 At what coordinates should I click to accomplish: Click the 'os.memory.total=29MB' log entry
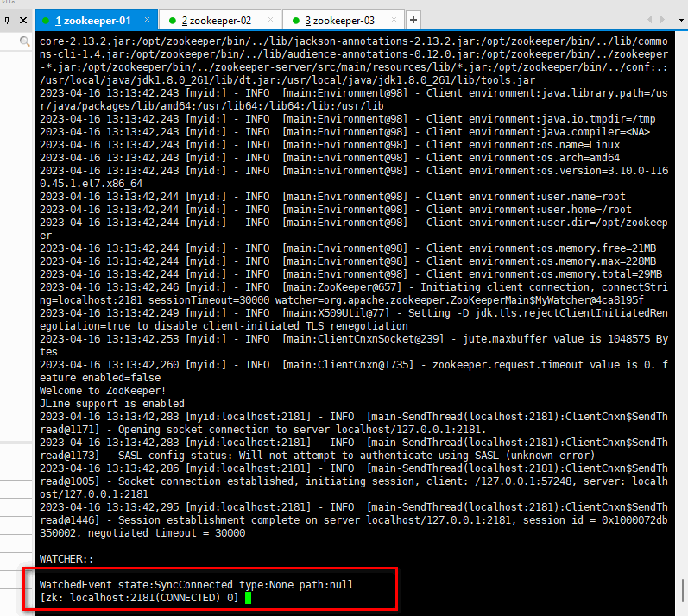pyautogui.click(x=351, y=274)
